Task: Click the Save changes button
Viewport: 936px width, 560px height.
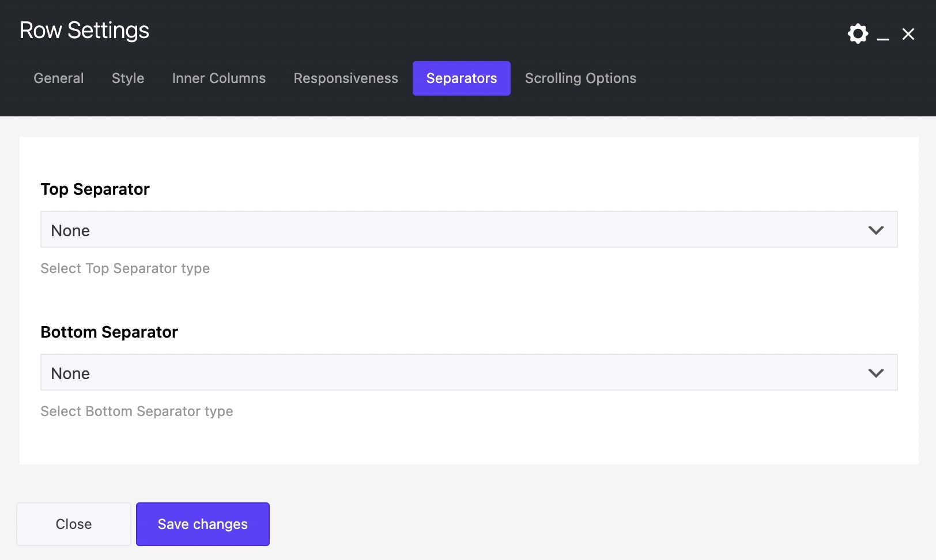Action: (203, 524)
